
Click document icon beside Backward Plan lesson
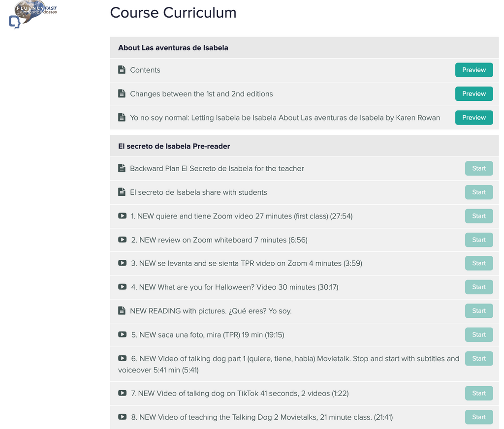[x=122, y=168]
